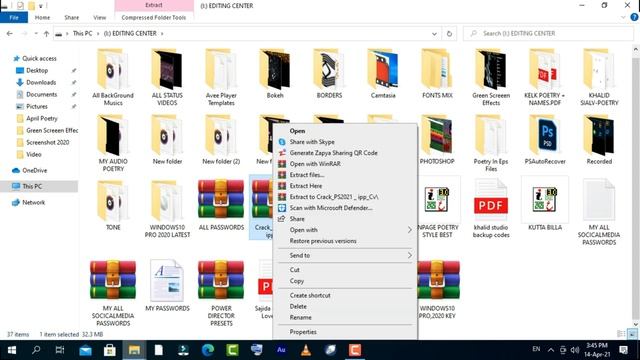Open the Avee Player Templates folder

pos(221,77)
